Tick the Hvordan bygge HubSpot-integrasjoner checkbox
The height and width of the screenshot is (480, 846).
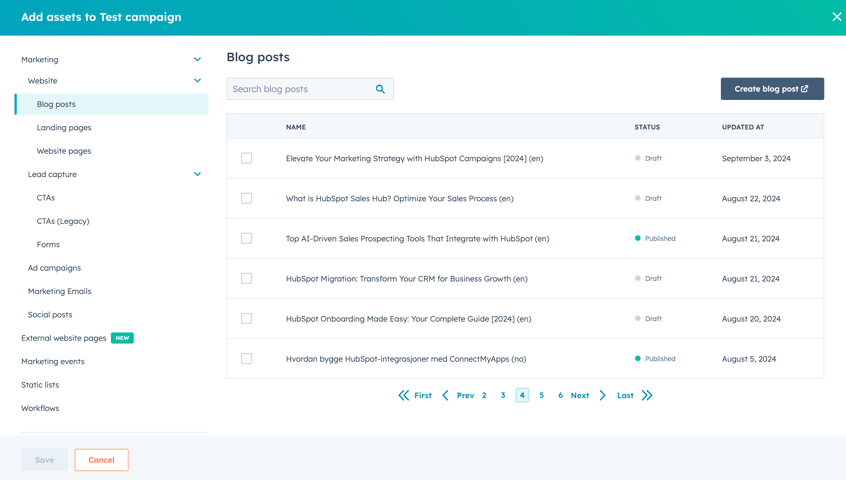coord(247,359)
